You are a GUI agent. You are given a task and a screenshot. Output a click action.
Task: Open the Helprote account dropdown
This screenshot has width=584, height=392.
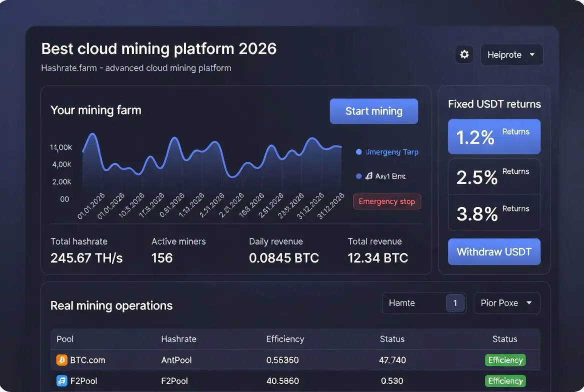tap(511, 54)
